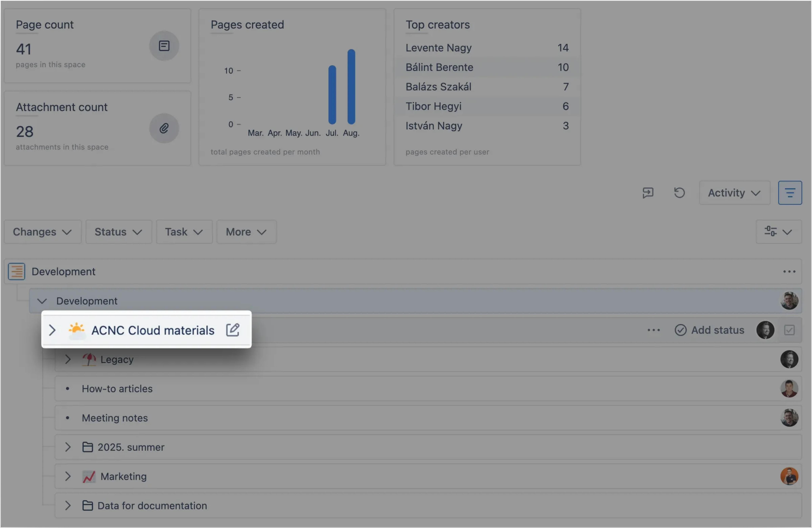
Task: Click the export comment icon next to refresh
Action: (x=648, y=193)
